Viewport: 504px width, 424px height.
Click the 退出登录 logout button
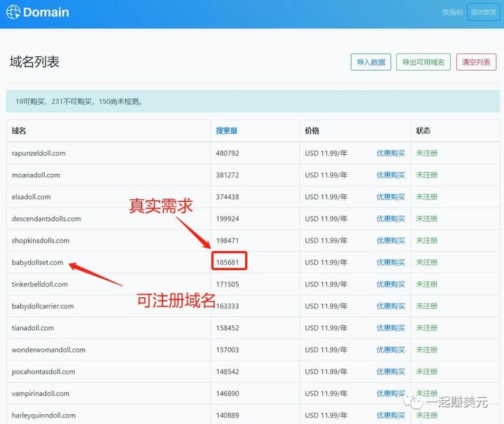pyautogui.click(x=483, y=12)
